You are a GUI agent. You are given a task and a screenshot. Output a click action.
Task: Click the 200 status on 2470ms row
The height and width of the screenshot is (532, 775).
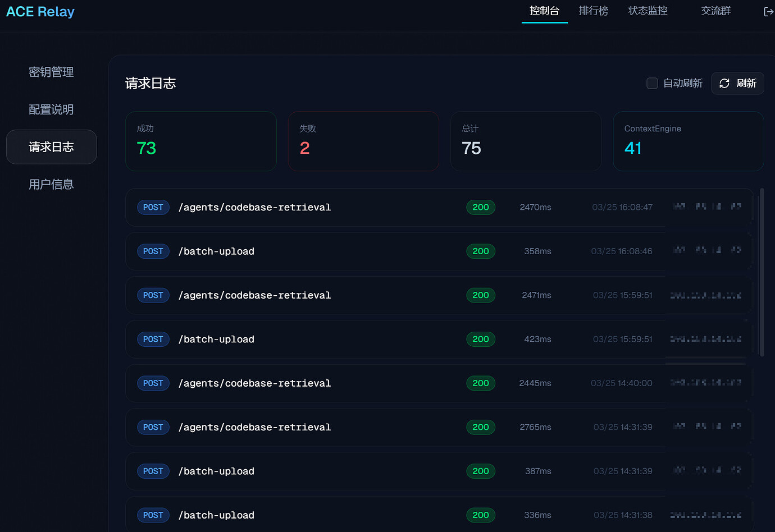pyautogui.click(x=481, y=207)
